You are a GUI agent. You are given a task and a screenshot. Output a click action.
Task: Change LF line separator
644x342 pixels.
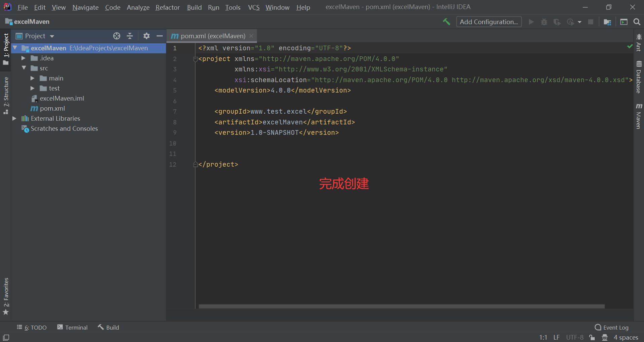pos(556,337)
